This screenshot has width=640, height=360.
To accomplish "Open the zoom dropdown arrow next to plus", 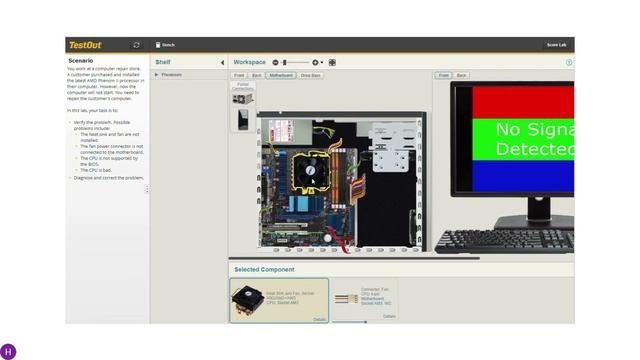I will pyautogui.click(x=322, y=62).
